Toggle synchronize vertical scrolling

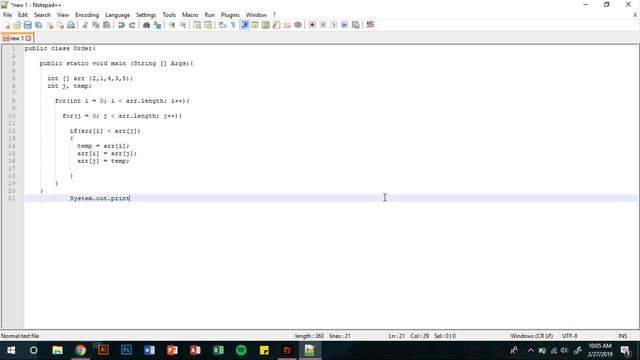(197, 25)
